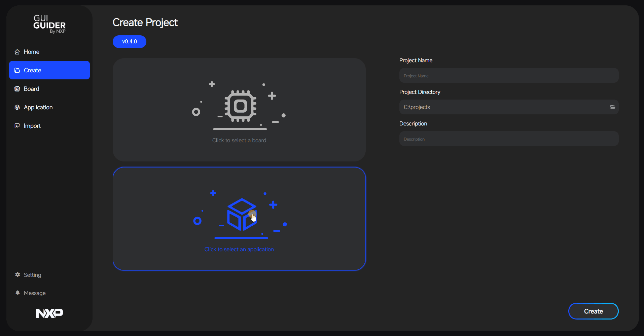This screenshot has height=336, width=644.
Task: Click the Setting gear icon
Action: click(x=17, y=274)
